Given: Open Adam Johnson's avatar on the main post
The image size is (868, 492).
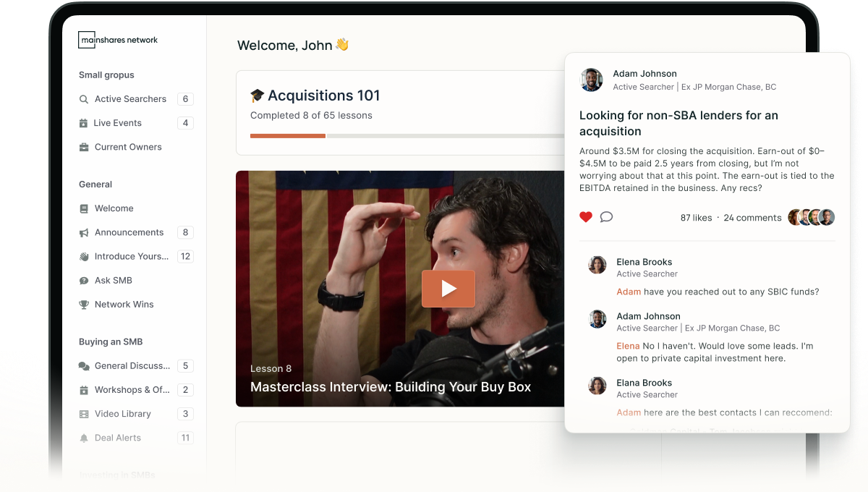Looking at the screenshot, I should pyautogui.click(x=592, y=80).
